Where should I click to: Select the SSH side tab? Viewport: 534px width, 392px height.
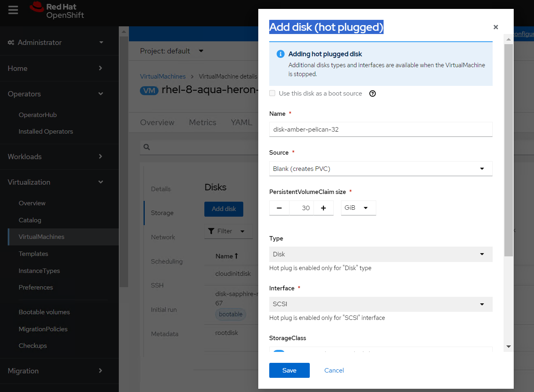coord(157,285)
